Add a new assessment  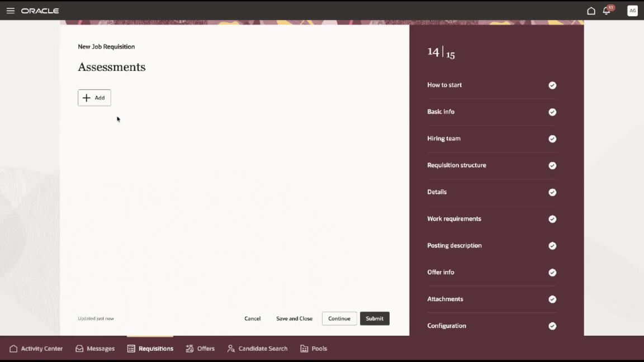click(x=94, y=98)
